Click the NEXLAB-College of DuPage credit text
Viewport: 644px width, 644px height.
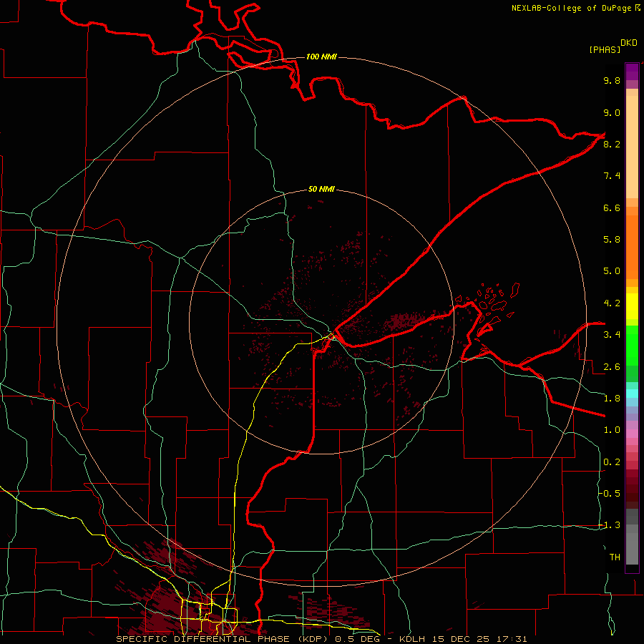click(x=572, y=8)
